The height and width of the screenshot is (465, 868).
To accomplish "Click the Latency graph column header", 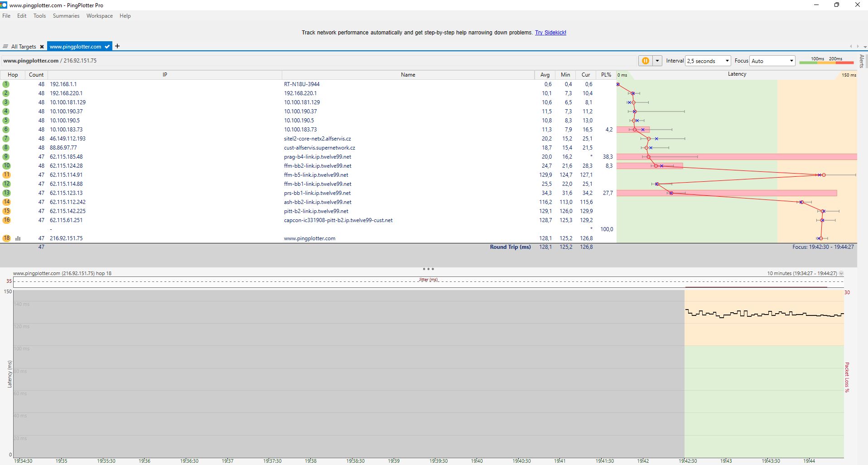I will (x=737, y=74).
